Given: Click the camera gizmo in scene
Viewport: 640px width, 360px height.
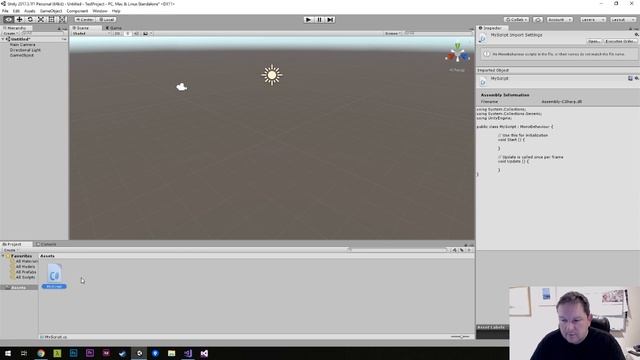Looking at the screenshot, I should pos(182,87).
